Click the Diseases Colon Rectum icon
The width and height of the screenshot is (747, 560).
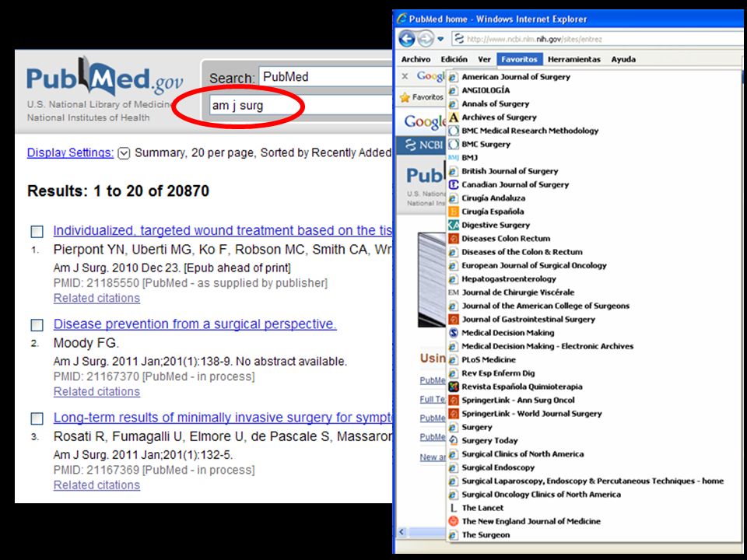[x=454, y=238]
